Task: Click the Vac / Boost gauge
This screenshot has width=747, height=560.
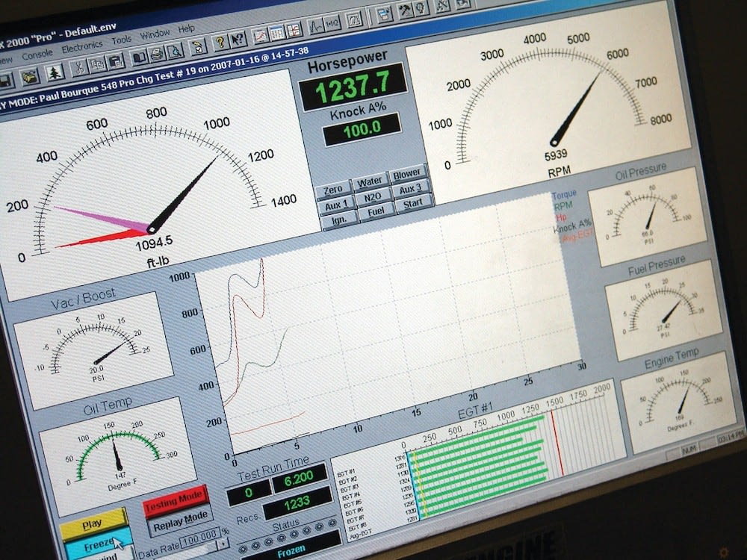Action: 93,350
